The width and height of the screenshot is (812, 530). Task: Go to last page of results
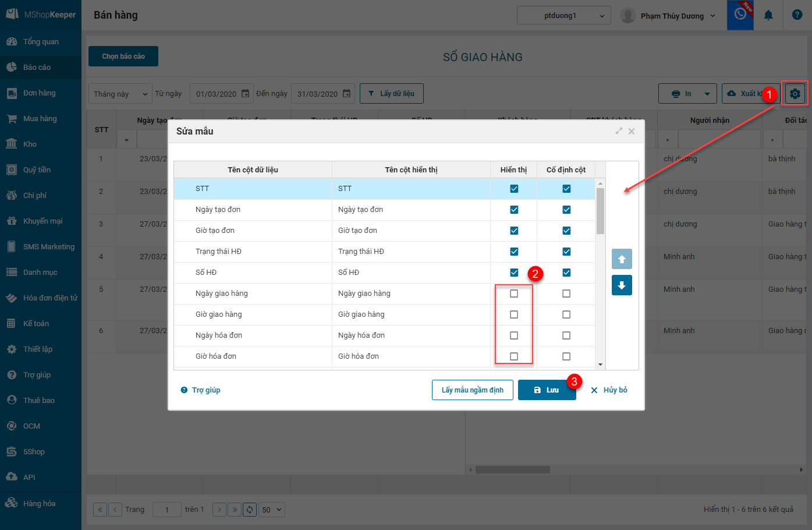(x=235, y=510)
